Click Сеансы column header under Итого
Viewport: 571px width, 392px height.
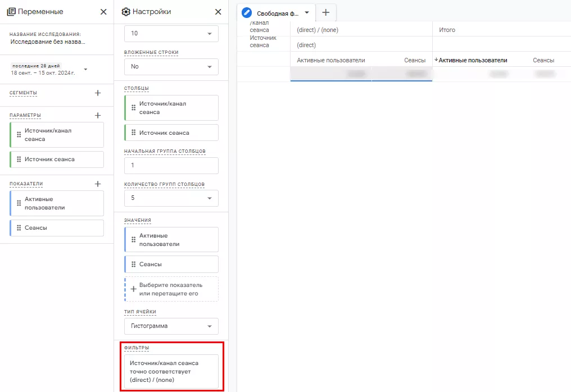click(x=543, y=61)
